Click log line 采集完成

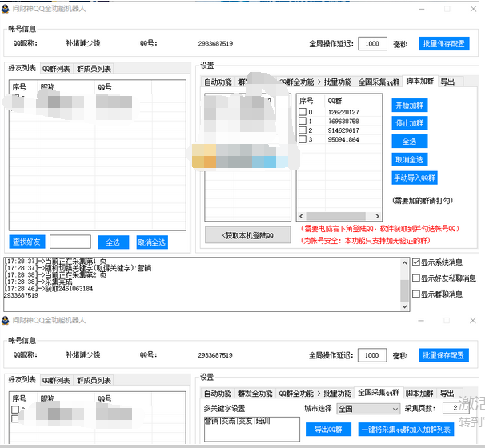[x=38, y=282]
